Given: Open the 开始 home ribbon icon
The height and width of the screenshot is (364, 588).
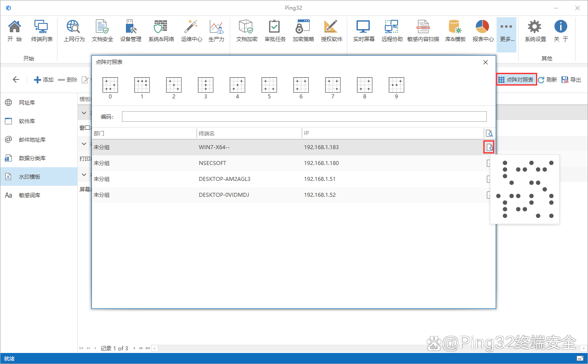Looking at the screenshot, I should pyautogui.click(x=15, y=31).
